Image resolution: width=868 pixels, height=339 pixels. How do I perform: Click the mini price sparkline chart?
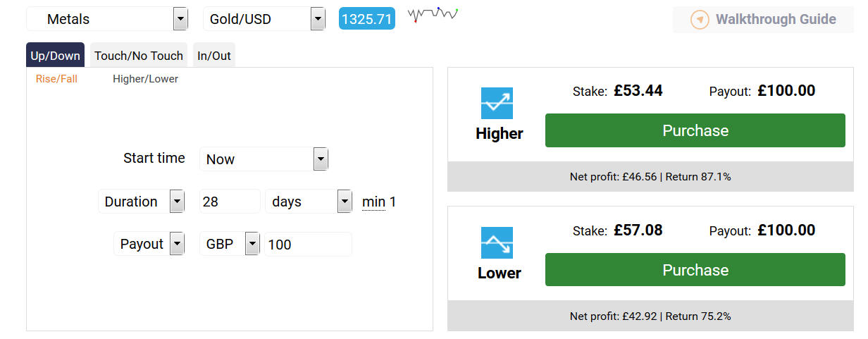coord(433,14)
